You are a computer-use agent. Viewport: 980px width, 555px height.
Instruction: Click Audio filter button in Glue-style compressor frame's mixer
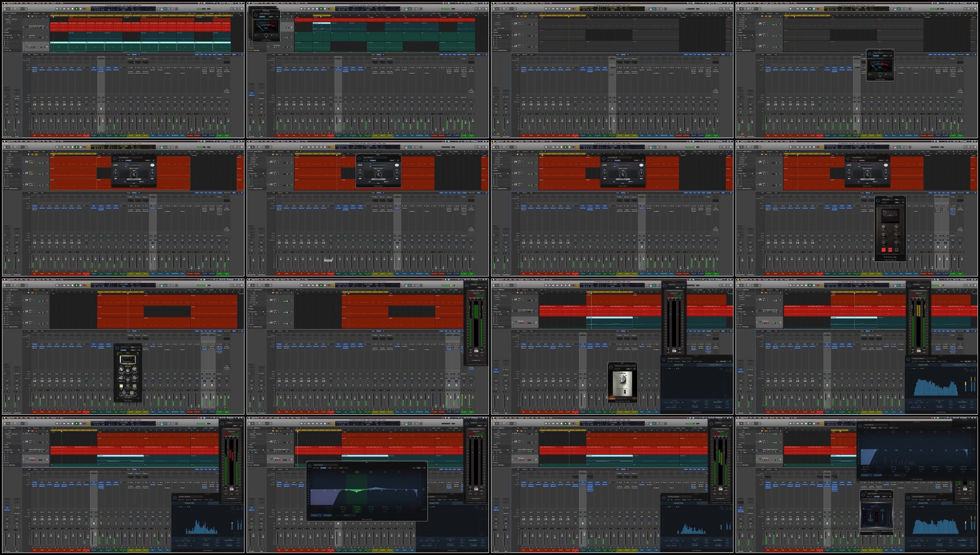click(x=197, y=331)
